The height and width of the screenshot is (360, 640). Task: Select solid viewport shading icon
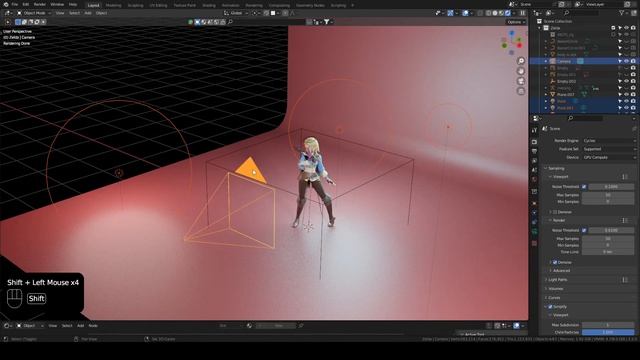pos(495,13)
